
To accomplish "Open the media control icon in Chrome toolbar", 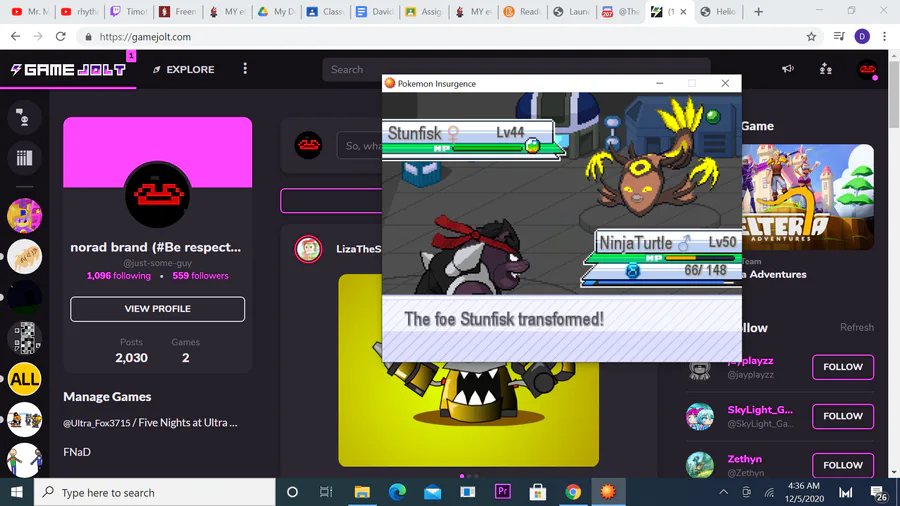I will coord(839,37).
